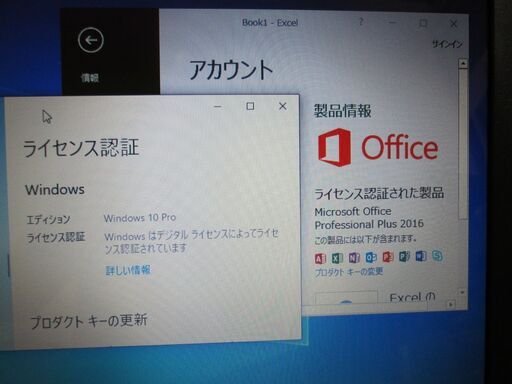Click the サインイン link in Excel
The height and width of the screenshot is (384, 512).
(x=447, y=44)
